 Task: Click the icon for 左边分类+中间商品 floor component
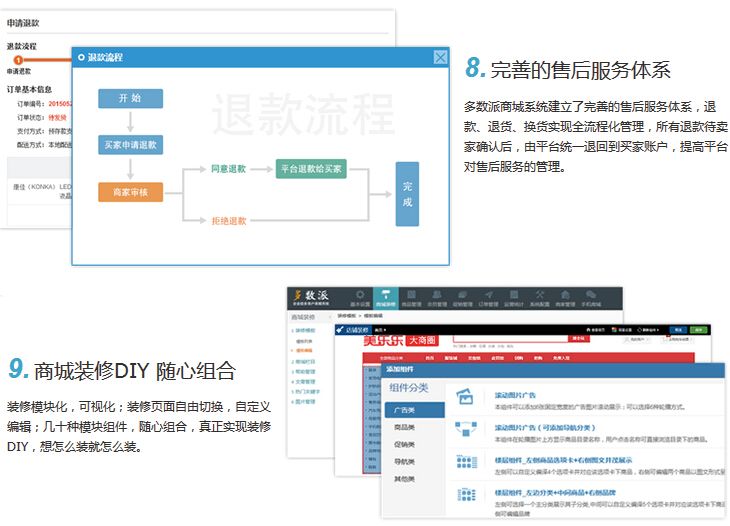point(466,494)
